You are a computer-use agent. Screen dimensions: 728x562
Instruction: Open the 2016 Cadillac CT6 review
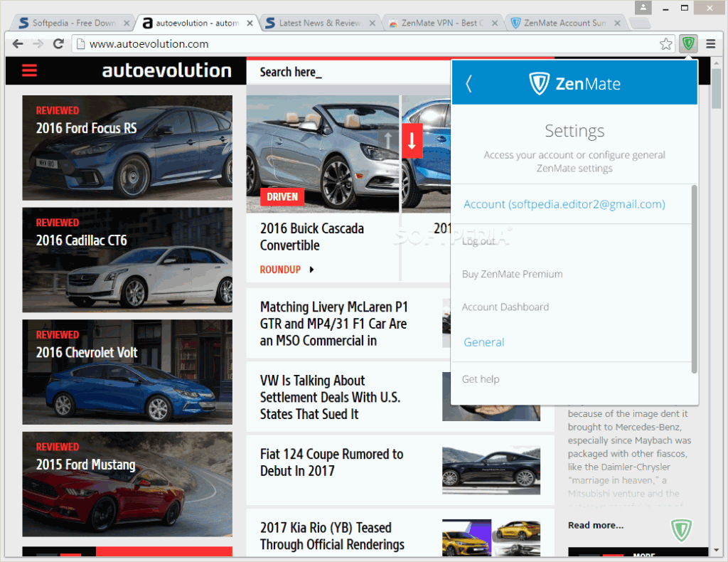pyautogui.click(x=127, y=260)
